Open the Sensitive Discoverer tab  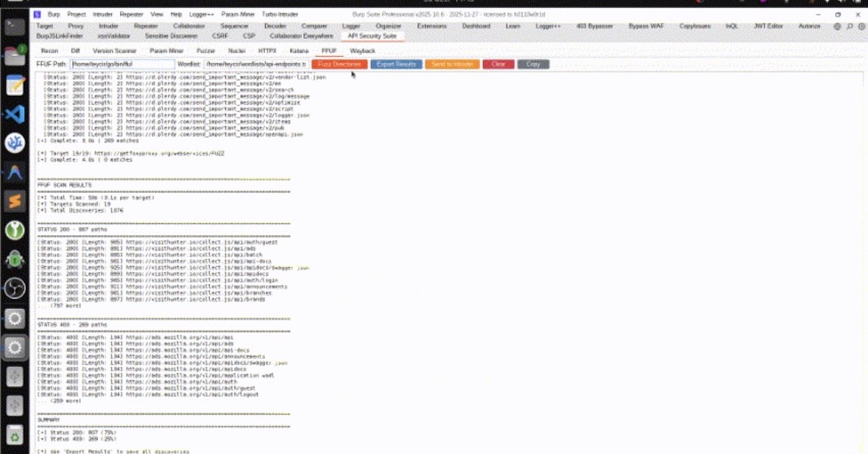point(171,36)
